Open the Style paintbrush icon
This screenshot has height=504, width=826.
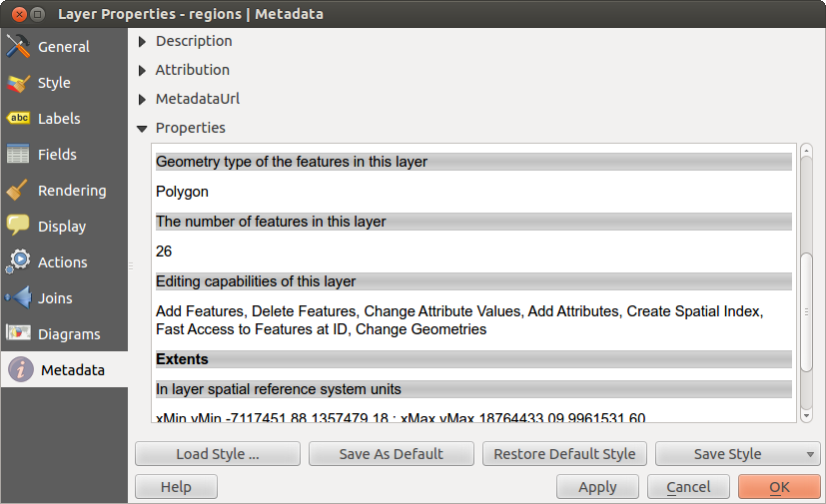click(x=18, y=83)
